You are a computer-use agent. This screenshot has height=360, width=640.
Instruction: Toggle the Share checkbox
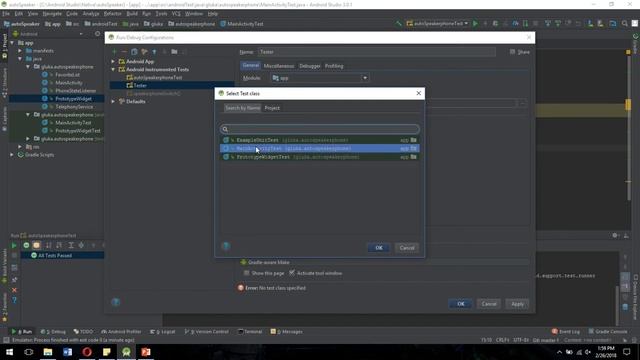pos(512,52)
